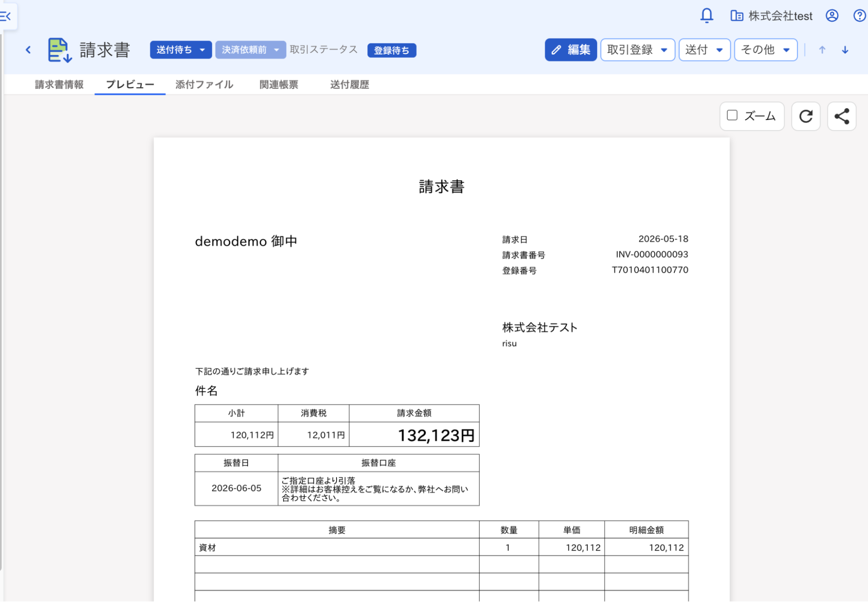The image size is (868, 602).
Task: Open company switcher 株式会社test
Action: coord(772,16)
